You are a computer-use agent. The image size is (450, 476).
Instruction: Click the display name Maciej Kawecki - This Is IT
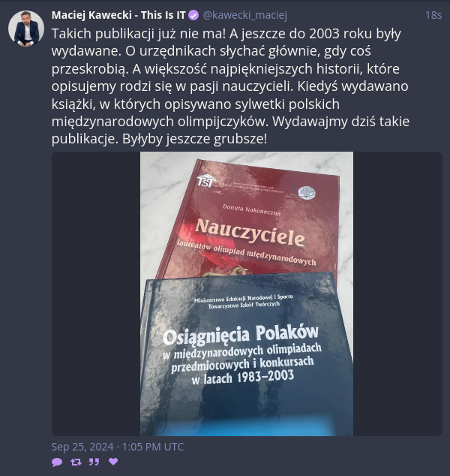[x=118, y=15]
